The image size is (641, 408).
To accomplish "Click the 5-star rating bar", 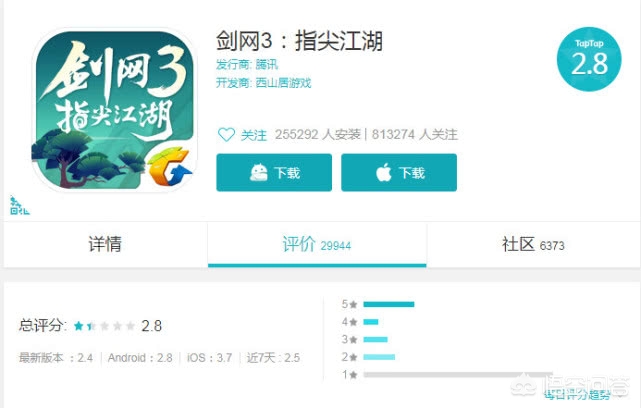I will [x=389, y=304].
